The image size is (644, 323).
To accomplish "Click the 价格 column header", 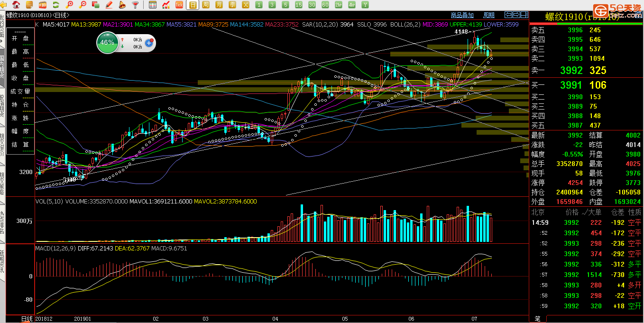I will [572, 212].
